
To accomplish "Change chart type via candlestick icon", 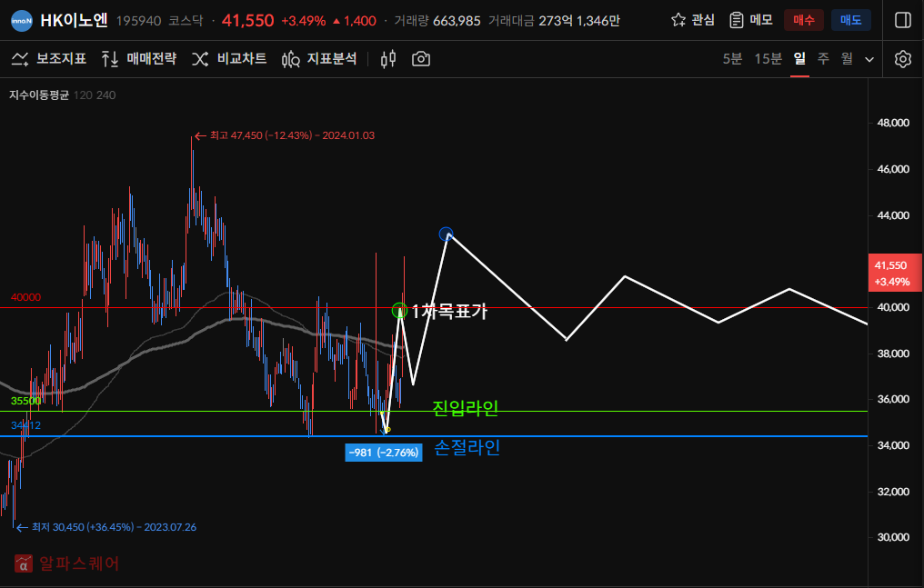I will pyautogui.click(x=388, y=59).
